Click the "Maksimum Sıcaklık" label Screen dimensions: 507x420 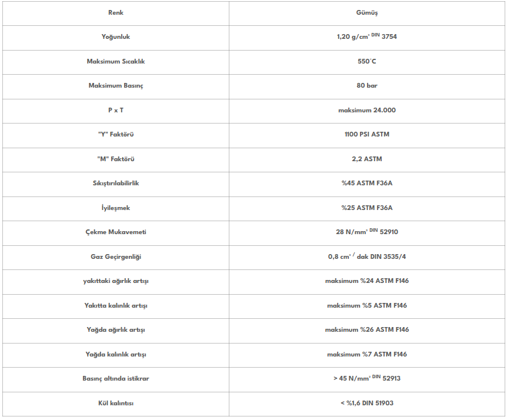tap(116, 61)
